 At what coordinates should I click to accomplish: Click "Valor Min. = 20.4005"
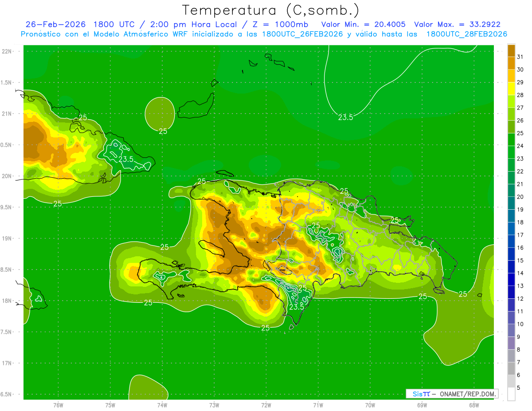point(363,24)
